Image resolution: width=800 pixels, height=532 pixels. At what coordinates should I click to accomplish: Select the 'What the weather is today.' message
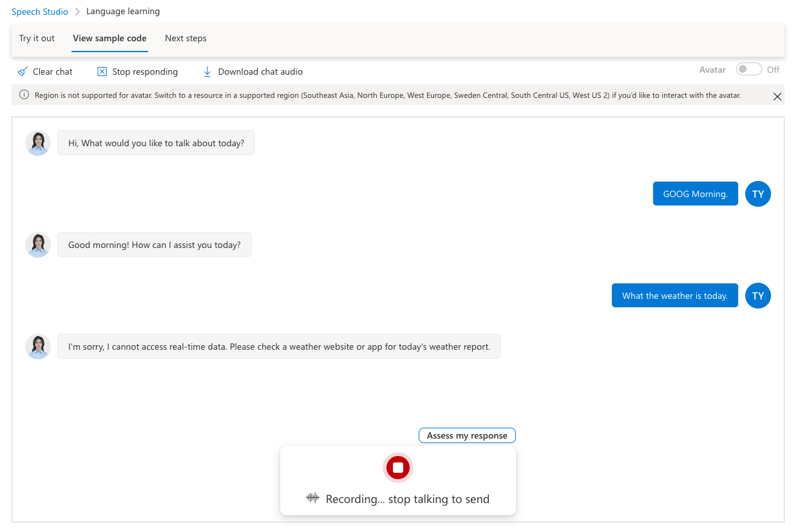coord(674,296)
